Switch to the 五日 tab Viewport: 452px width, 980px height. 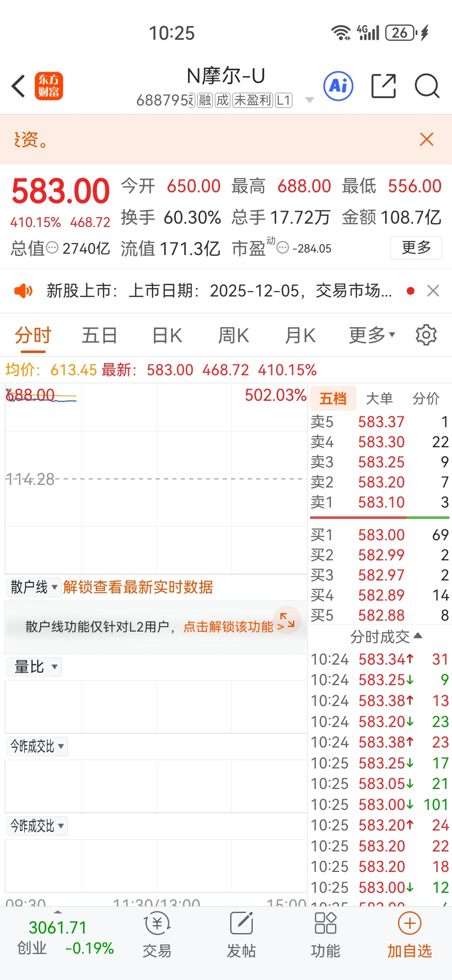[x=99, y=335]
